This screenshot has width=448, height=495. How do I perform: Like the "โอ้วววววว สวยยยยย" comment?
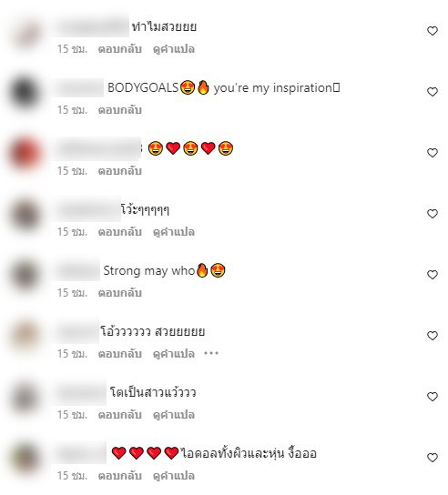coord(433,336)
